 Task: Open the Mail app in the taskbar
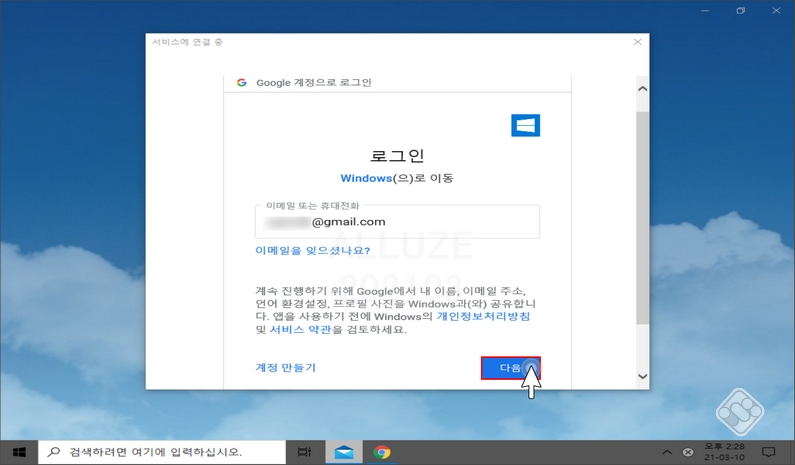click(344, 452)
